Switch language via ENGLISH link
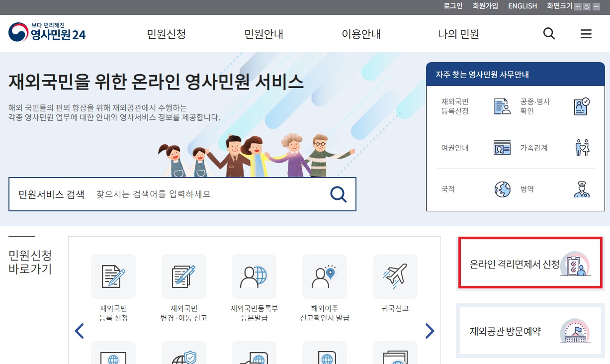 [x=523, y=6]
